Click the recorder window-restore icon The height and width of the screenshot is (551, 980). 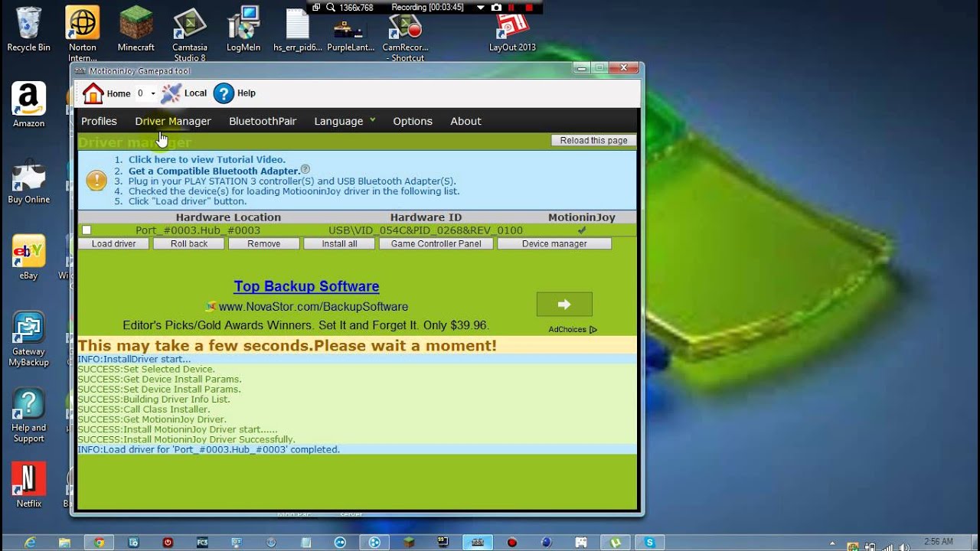pyautogui.click(x=316, y=7)
